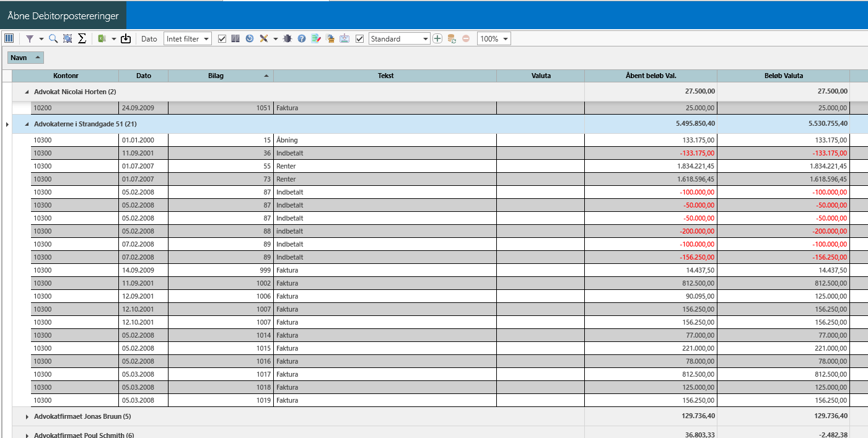The height and width of the screenshot is (438, 868).
Task: Add a layout with the plus icon
Action: (x=437, y=38)
